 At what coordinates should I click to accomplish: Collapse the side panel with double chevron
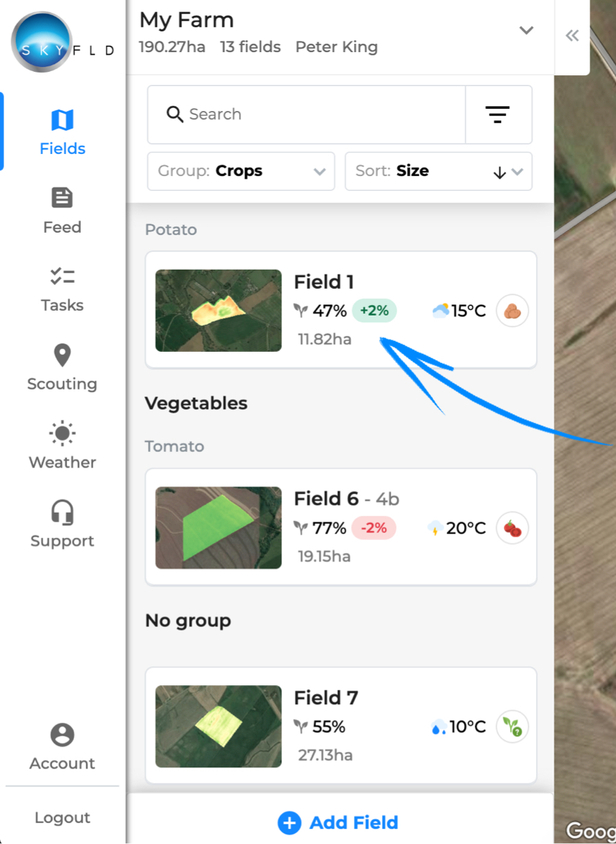(572, 36)
